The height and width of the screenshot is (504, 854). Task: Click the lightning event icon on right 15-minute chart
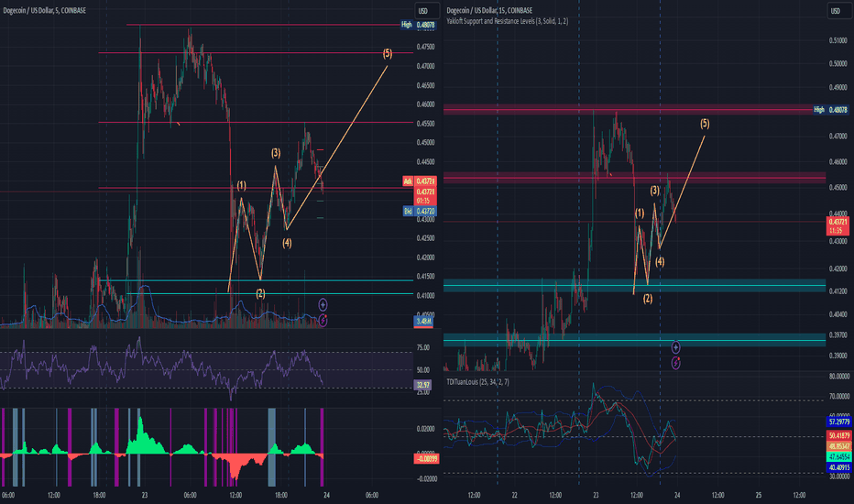[675, 362]
